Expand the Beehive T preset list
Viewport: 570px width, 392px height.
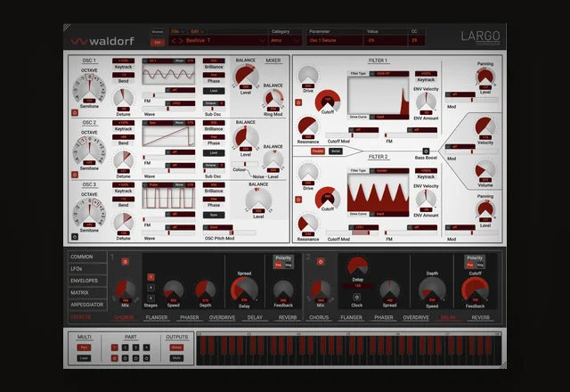[x=262, y=41]
